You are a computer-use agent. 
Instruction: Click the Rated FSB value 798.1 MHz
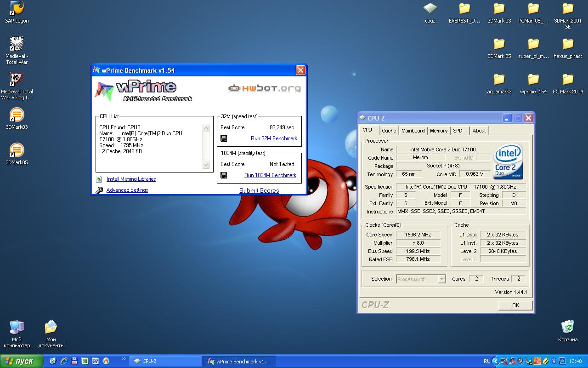(418, 259)
